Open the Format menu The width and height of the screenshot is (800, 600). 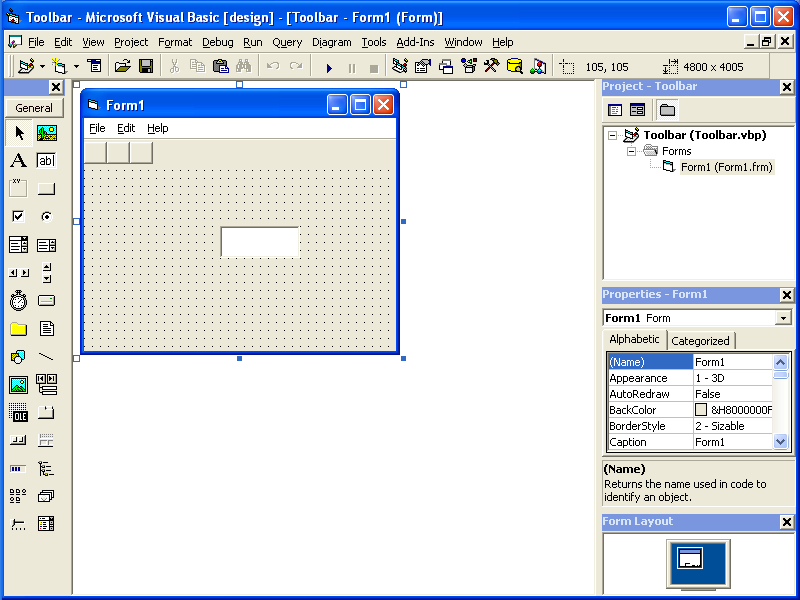pos(175,42)
